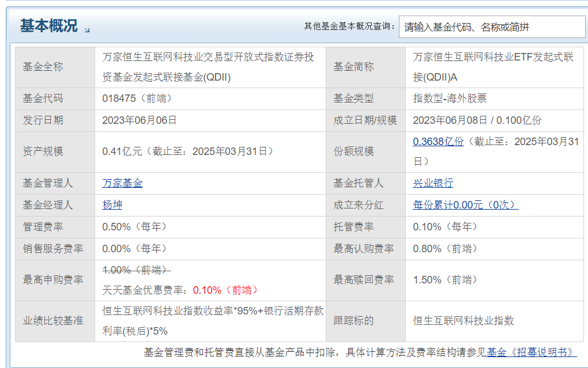Click the 基金简称 row label

[x=353, y=67]
